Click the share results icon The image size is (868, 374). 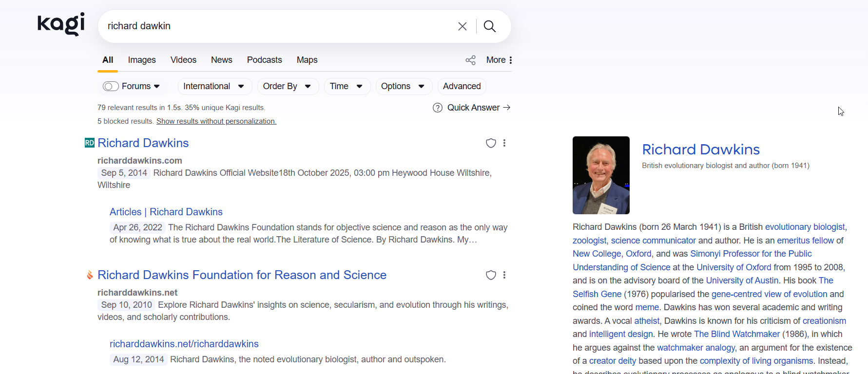coord(470,60)
